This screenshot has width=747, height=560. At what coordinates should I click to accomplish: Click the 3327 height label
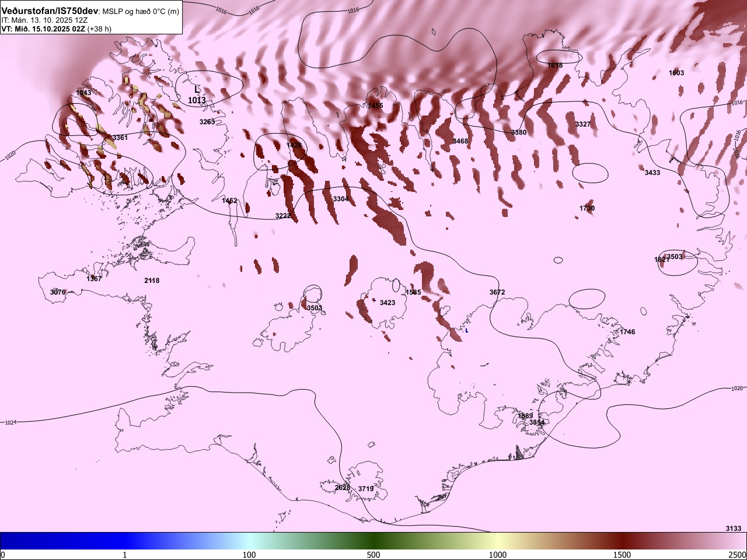pos(583,124)
